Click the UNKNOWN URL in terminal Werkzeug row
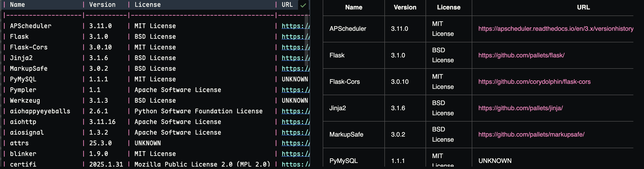Screen dimensions: 644x169 295,101
